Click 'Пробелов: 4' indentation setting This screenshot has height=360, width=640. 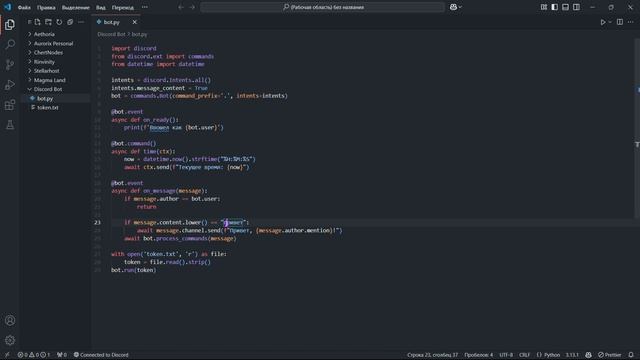(x=478, y=355)
